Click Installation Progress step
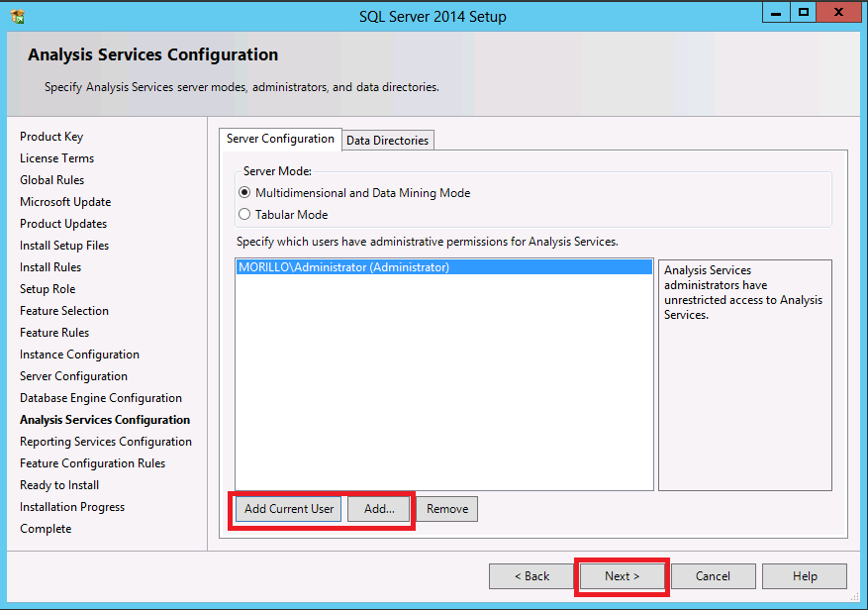 72,507
